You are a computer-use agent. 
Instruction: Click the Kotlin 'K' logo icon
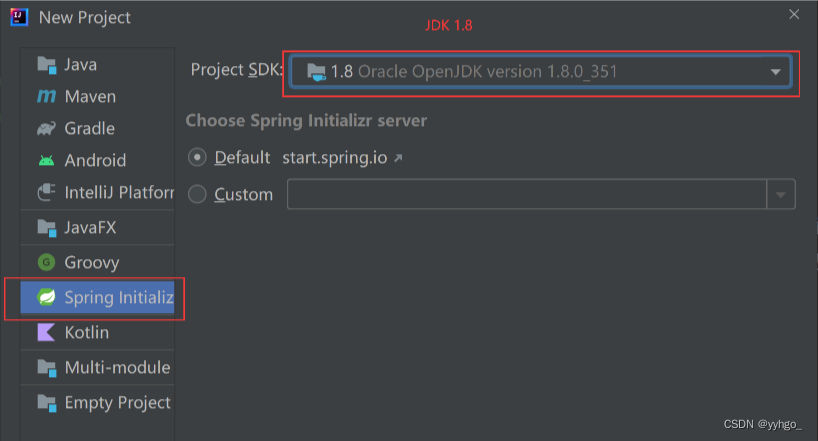click(46, 332)
